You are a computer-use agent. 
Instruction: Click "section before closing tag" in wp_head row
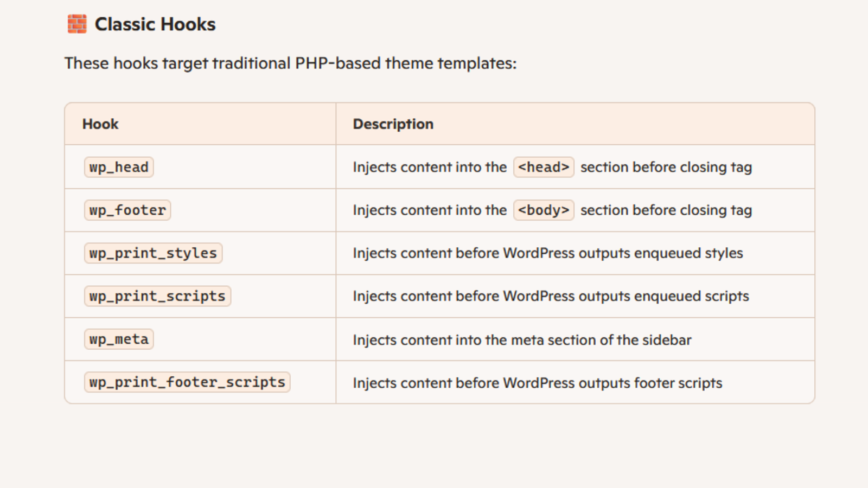pyautogui.click(x=666, y=167)
